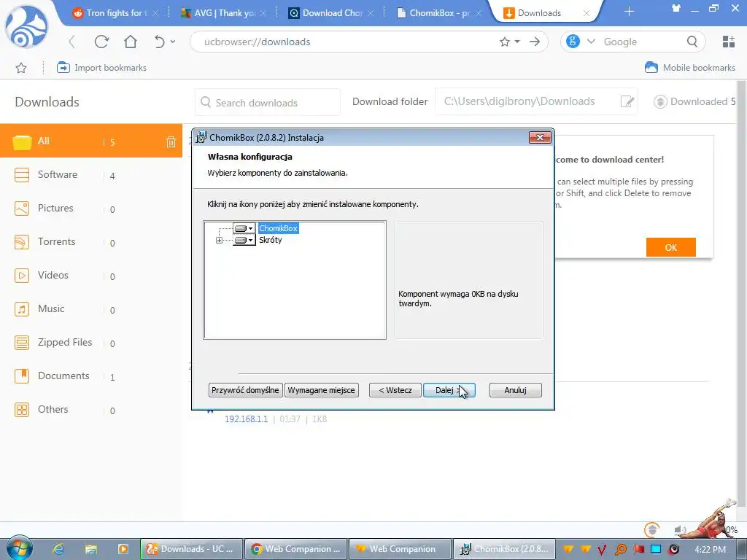Select the All downloads category
The height and width of the screenshot is (560, 747).
(x=91, y=141)
